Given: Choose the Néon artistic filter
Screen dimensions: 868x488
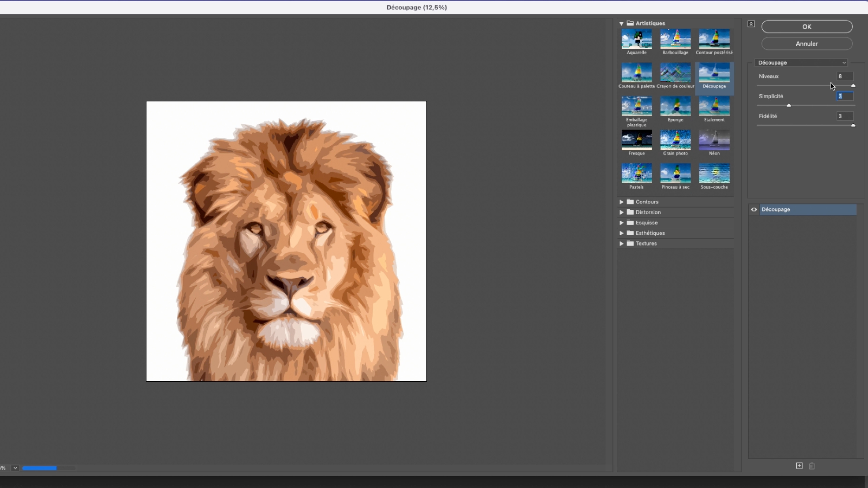Looking at the screenshot, I should tap(714, 140).
